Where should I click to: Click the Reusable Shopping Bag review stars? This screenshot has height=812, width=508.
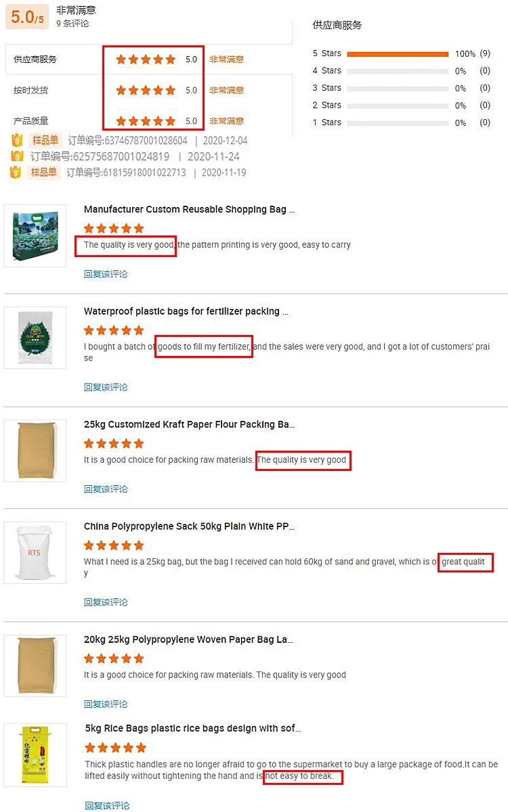[x=114, y=228]
